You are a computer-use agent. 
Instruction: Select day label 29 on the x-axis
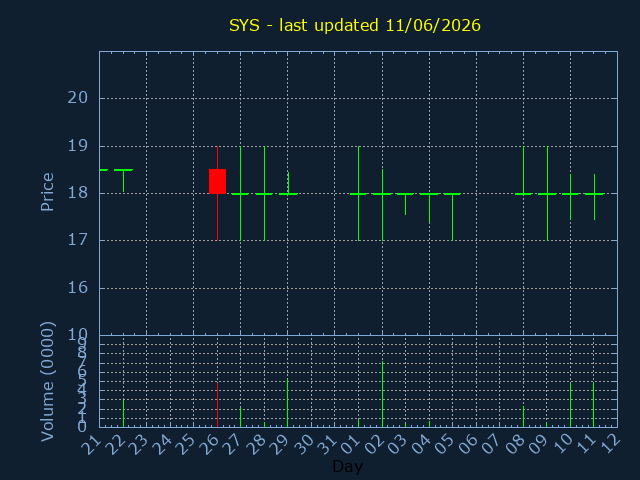(x=280, y=444)
